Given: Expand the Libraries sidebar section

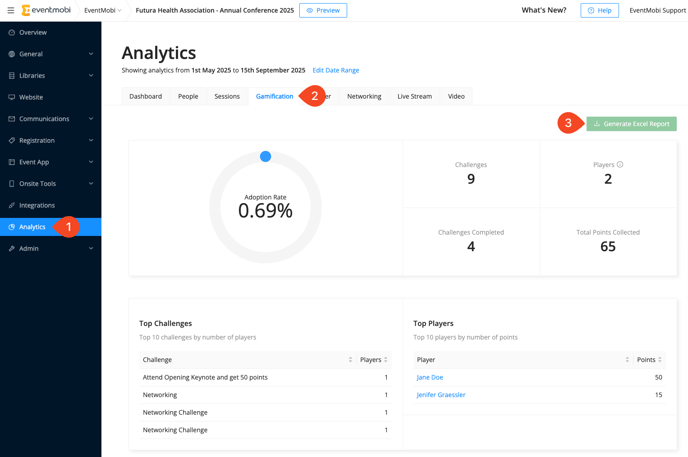Looking at the screenshot, I should [x=91, y=75].
